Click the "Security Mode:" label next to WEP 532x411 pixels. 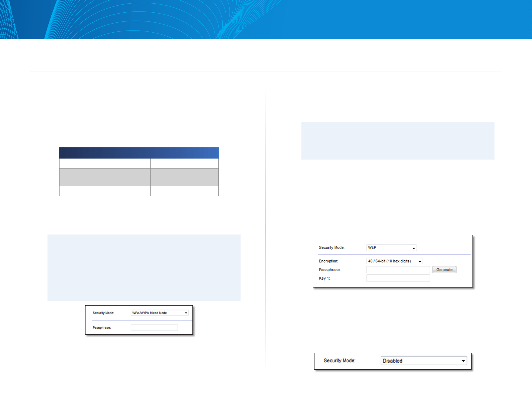click(x=332, y=248)
